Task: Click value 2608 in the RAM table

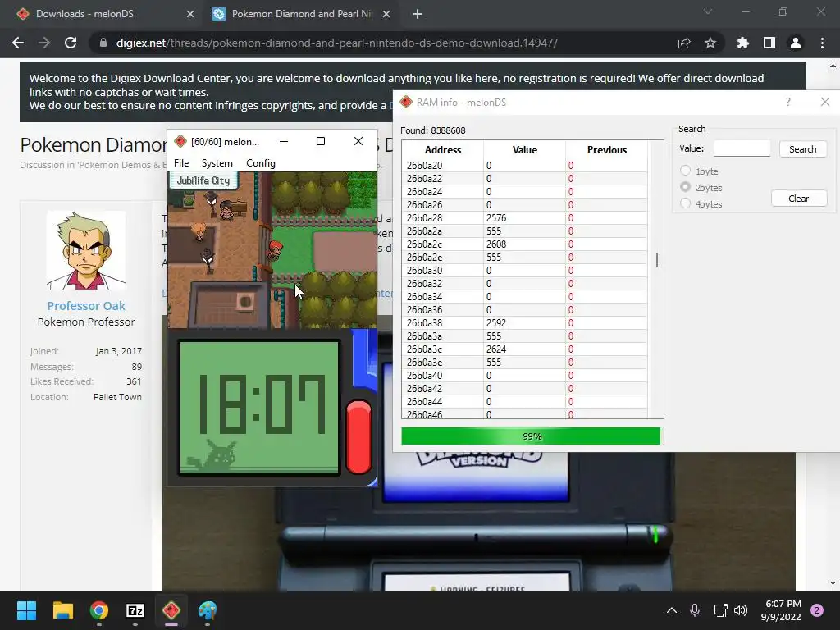Action: point(496,244)
